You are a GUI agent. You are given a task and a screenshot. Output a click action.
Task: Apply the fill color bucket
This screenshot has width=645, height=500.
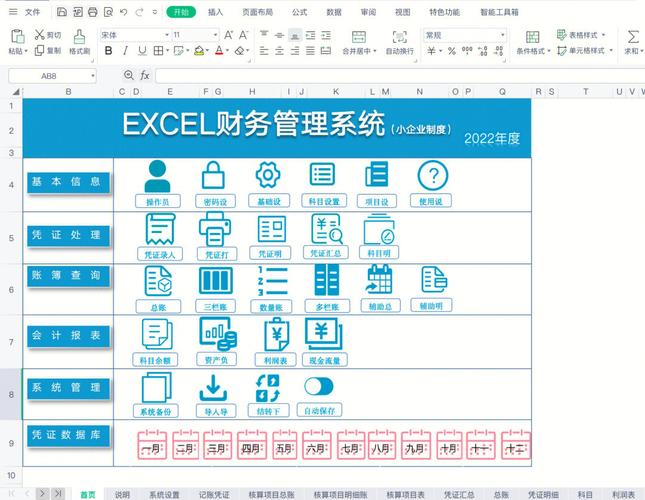coord(199,51)
